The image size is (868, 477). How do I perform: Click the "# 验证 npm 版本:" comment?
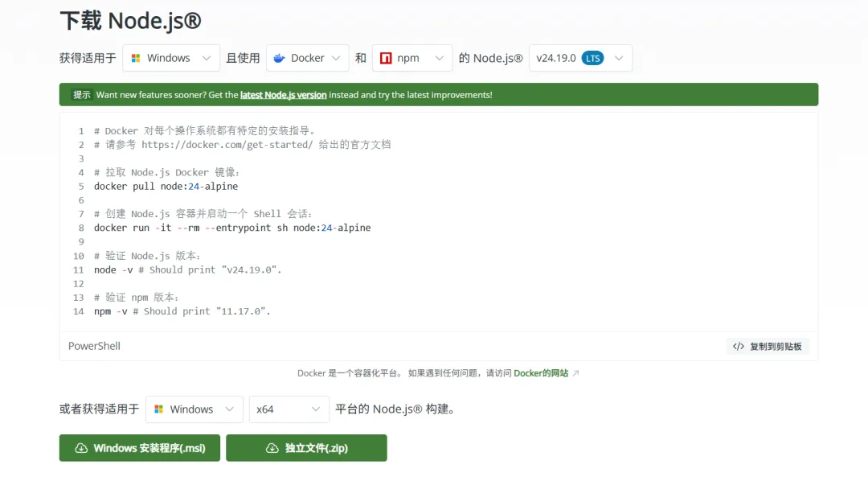click(136, 298)
